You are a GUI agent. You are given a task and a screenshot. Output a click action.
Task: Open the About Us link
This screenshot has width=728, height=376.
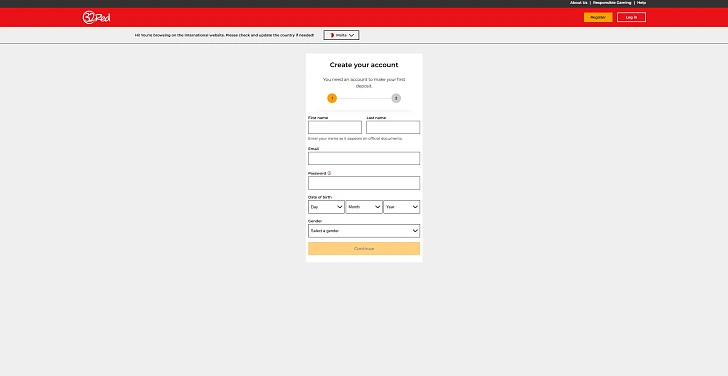pos(578,3)
